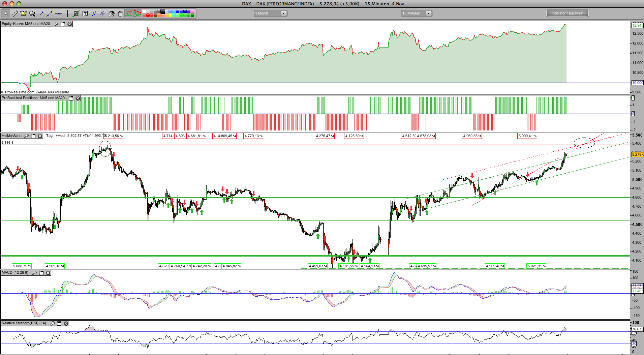This screenshot has width=644, height=355.
Task: Detach the Heikin-Ashi chart panel
Action: click(33, 136)
